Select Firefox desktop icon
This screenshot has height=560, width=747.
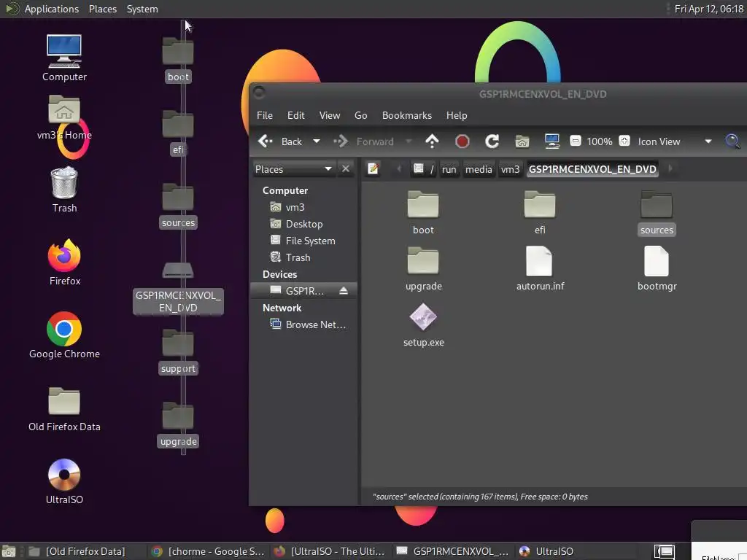pos(64,262)
